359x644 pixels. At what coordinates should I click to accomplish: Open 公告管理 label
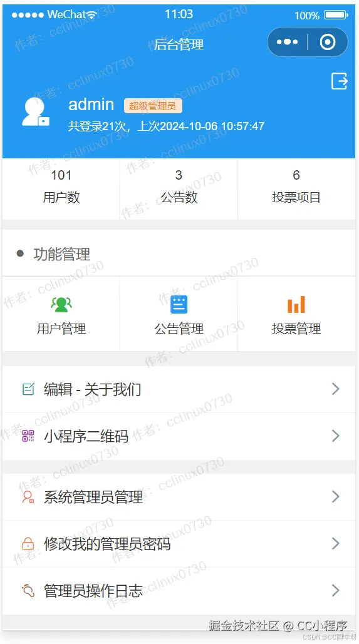tap(179, 329)
